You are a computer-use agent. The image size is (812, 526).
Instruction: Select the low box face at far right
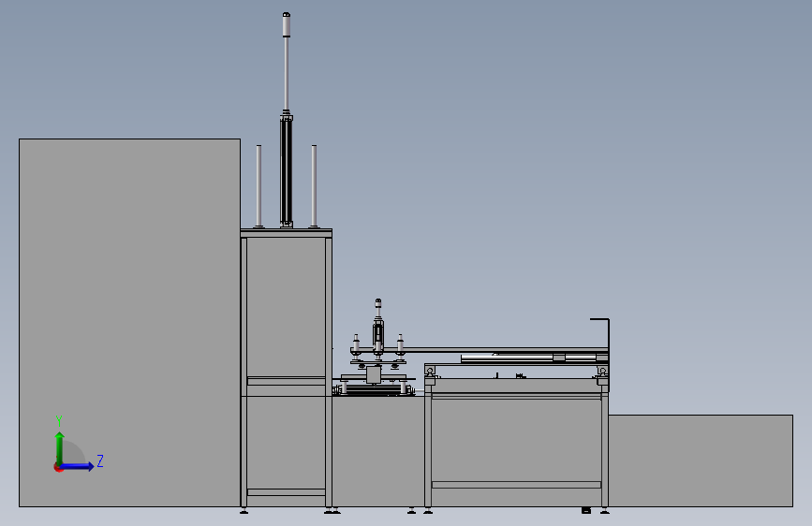pos(701,460)
